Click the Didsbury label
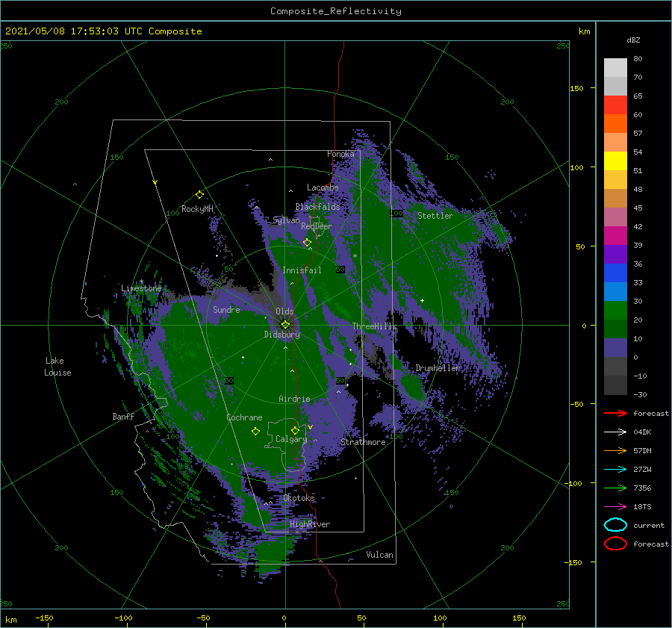672x628 pixels. [282, 335]
